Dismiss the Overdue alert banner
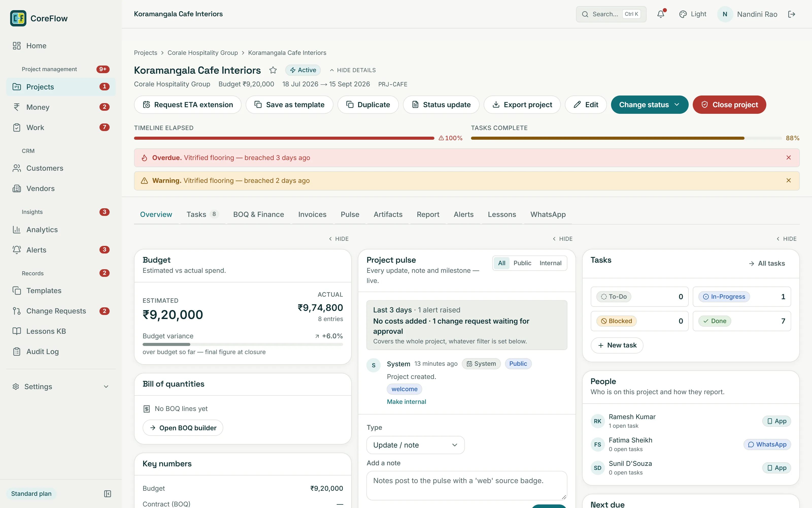This screenshot has height=508, width=812. (788, 157)
